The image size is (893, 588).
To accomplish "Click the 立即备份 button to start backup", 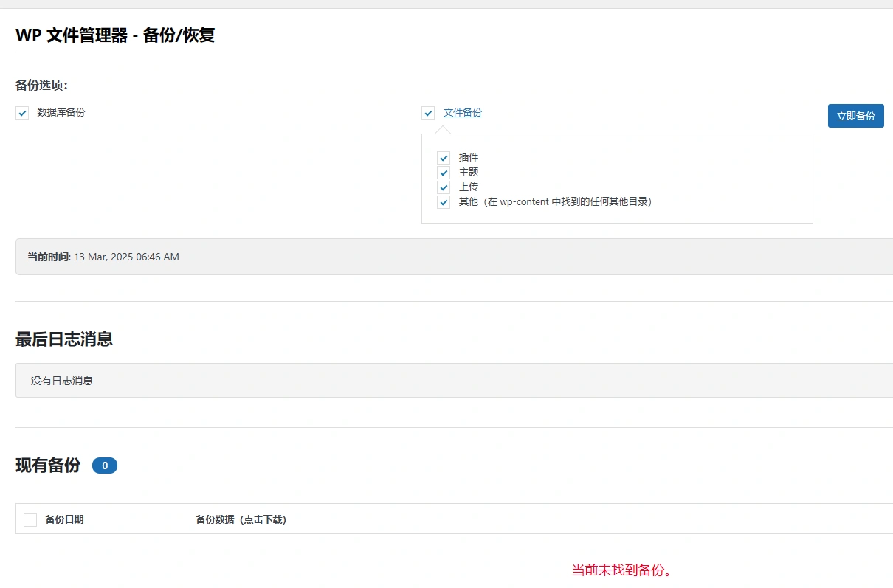I will click(x=855, y=115).
